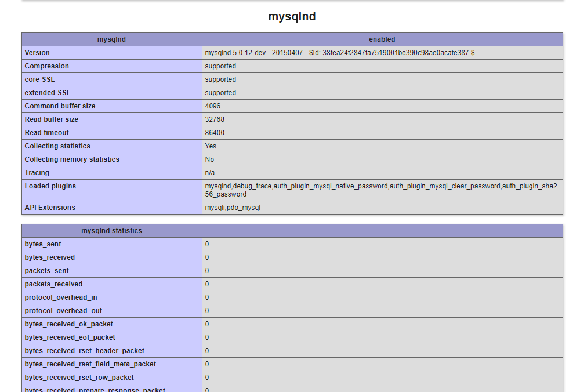The width and height of the screenshot is (580, 392).
Task: Click the Tracing row label
Action: point(37,173)
